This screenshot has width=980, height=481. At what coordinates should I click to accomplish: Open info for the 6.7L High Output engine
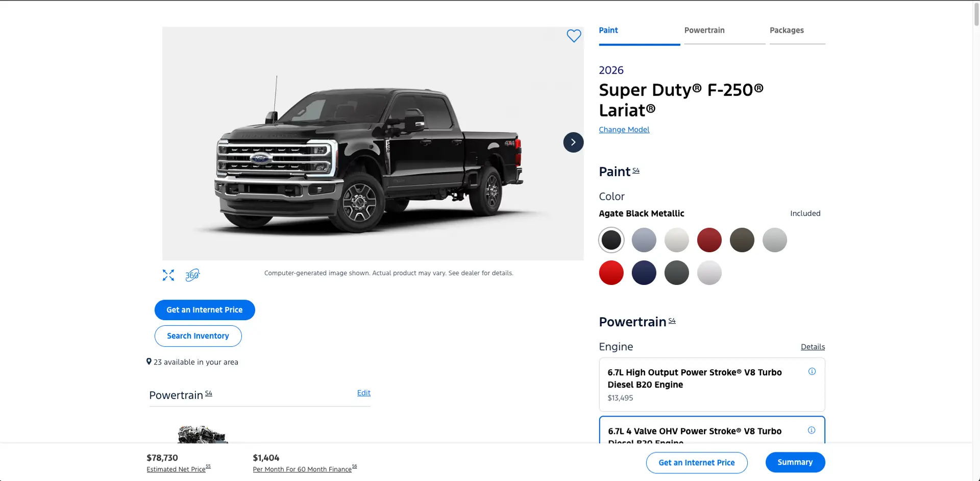[x=812, y=371]
